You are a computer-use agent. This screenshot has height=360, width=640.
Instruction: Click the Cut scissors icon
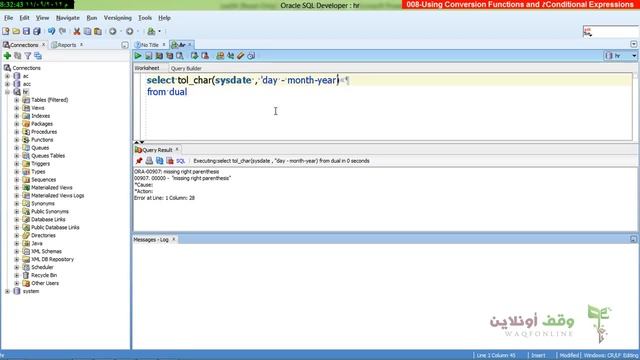tap(77, 31)
